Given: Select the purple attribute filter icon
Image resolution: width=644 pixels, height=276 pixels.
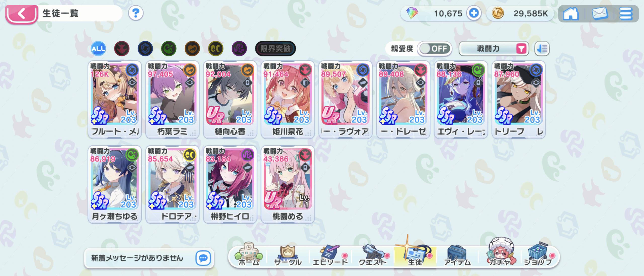Looking at the screenshot, I should tap(239, 49).
